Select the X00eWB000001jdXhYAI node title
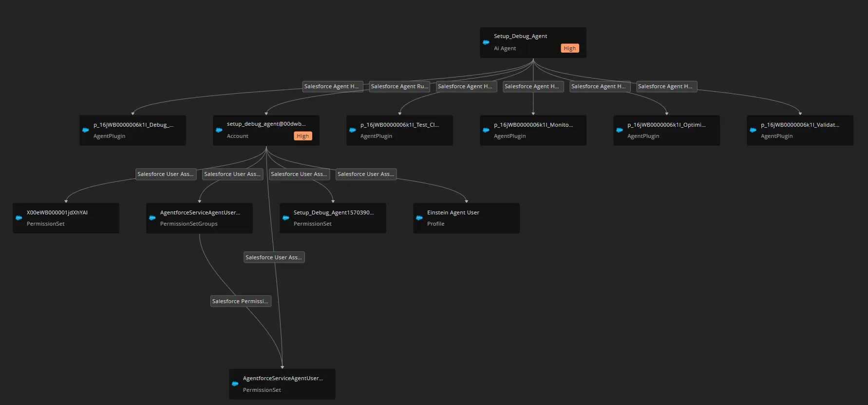 pyautogui.click(x=57, y=212)
